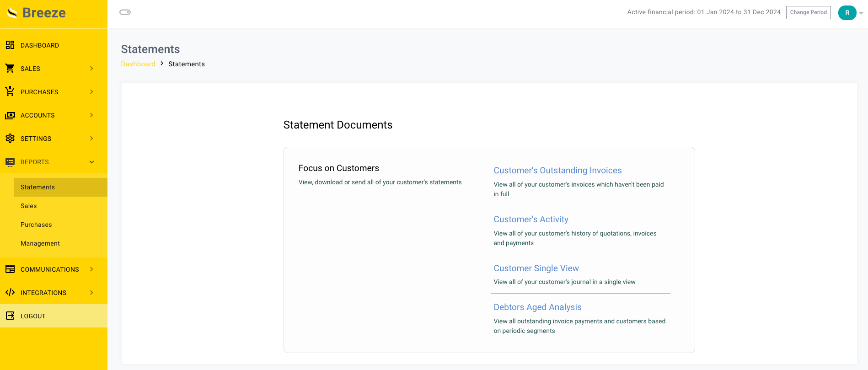Click the Settings gear icon
Screen dimensions: 868x370
pos(10,138)
